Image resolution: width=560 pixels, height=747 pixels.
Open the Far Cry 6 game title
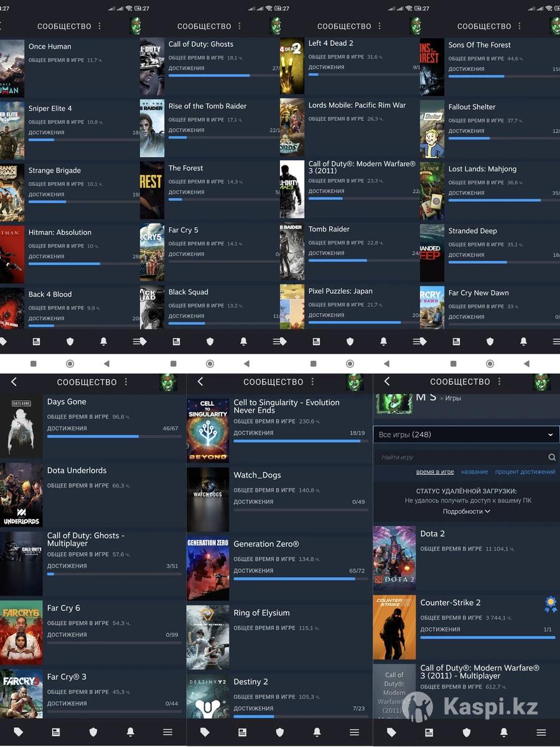pos(63,608)
